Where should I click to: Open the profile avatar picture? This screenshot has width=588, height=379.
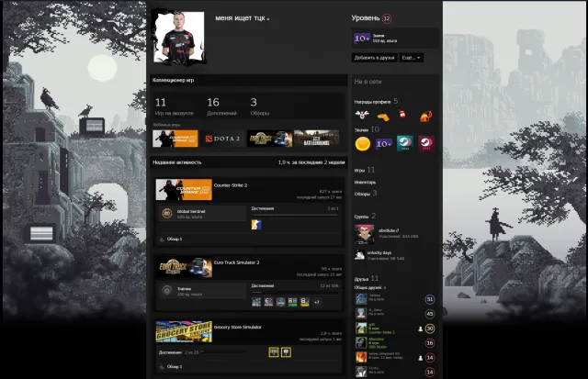[179, 37]
